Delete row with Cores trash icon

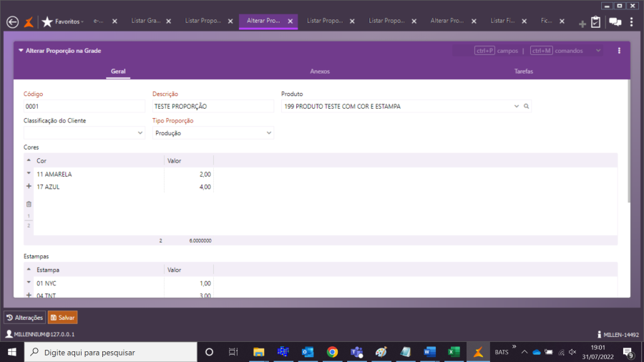click(29, 204)
